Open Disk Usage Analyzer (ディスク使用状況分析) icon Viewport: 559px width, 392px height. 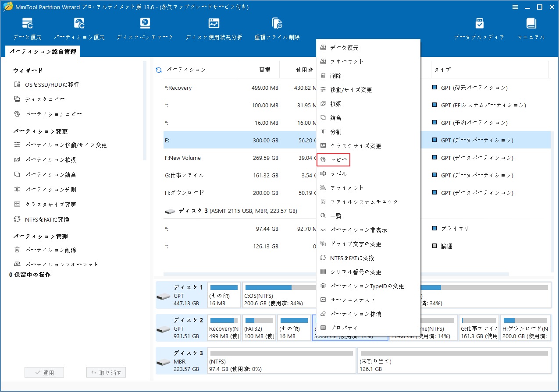click(214, 29)
